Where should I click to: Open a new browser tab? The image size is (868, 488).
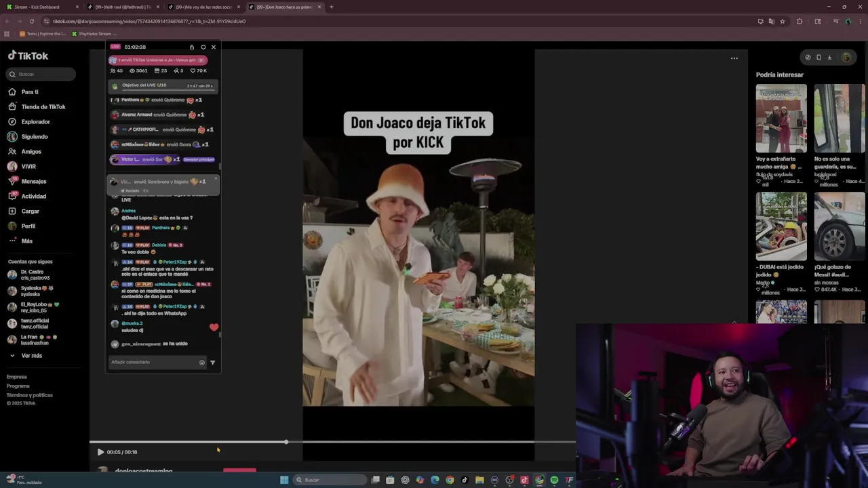[x=331, y=7]
